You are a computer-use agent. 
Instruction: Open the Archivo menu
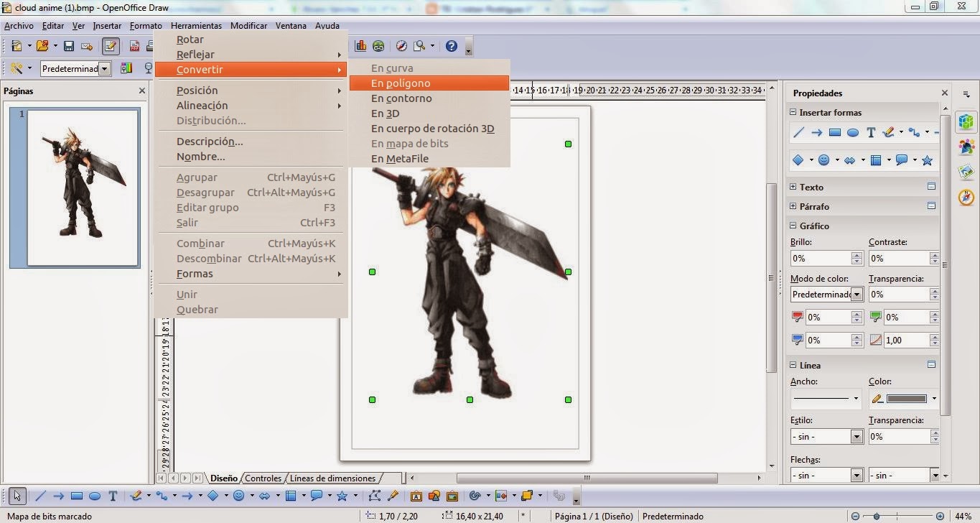click(19, 26)
